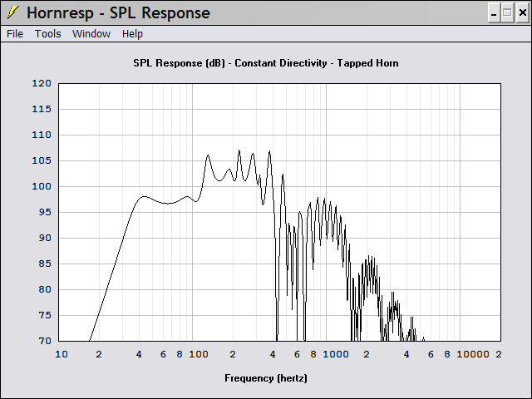Click the 115 dB axis value

coord(42,109)
